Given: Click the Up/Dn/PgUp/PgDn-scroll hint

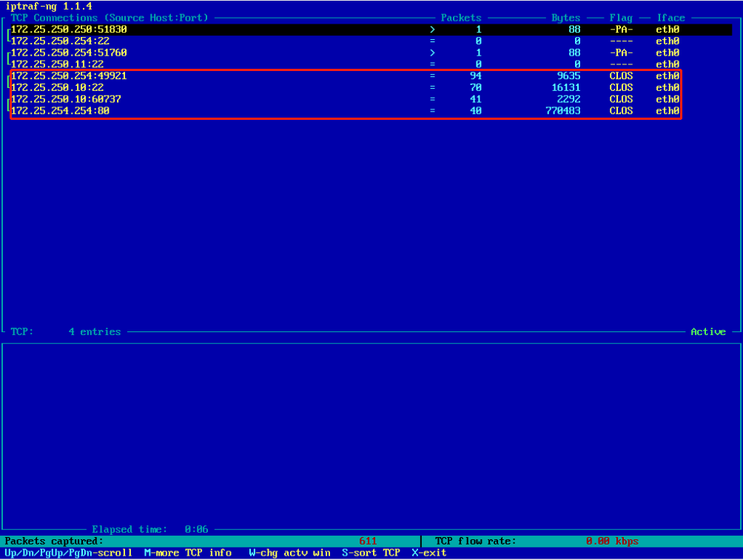Looking at the screenshot, I should [x=69, y=553].
